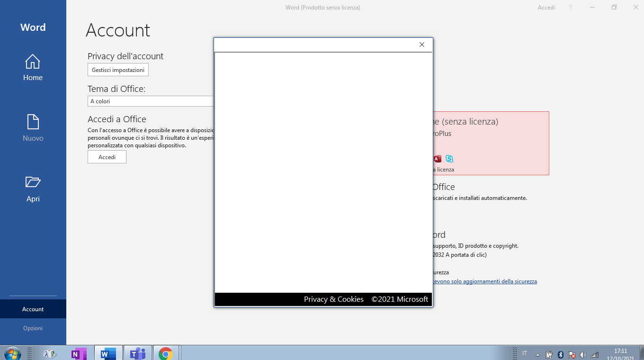Click the volume speaker tray icon
This screenshot has width=644, height=360.
[583, 354]
